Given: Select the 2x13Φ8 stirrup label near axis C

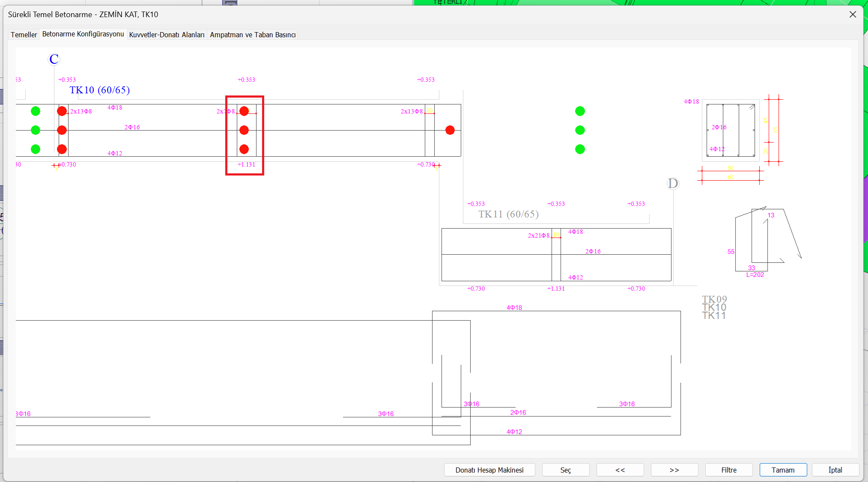Looking at the screenshot, I should click(81, 111).
